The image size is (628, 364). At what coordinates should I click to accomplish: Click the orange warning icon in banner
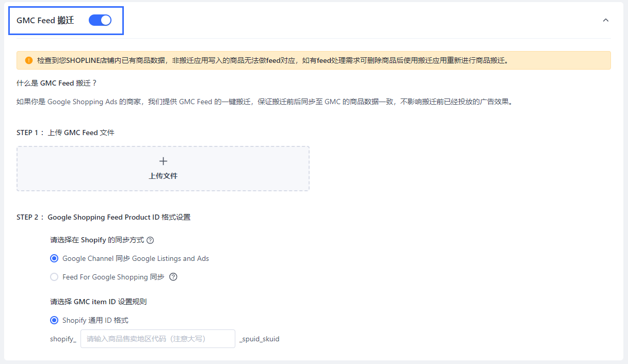click(x=28, y=60)
